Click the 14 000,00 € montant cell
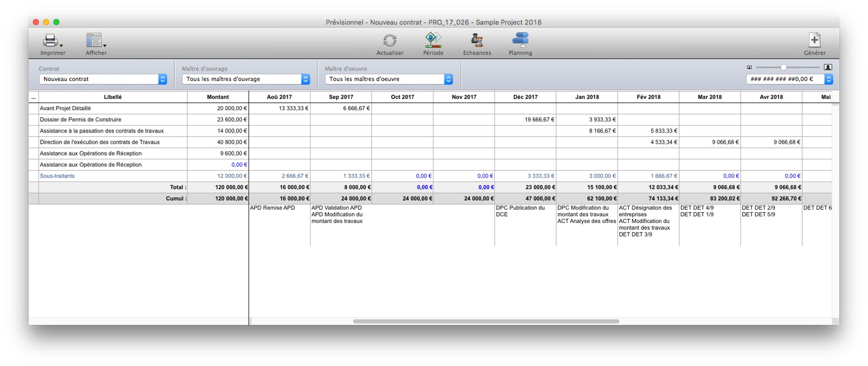Viewport: 868px width, 366px height. (218, 131)
